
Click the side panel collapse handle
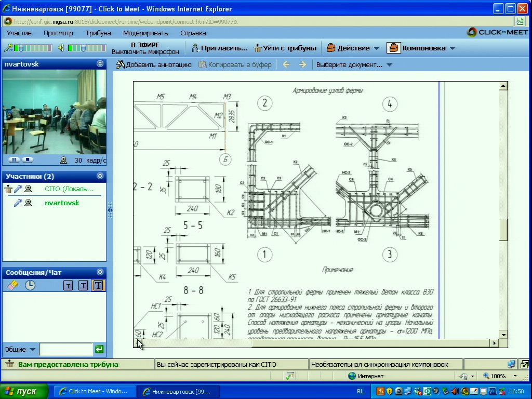click(110, 210)
